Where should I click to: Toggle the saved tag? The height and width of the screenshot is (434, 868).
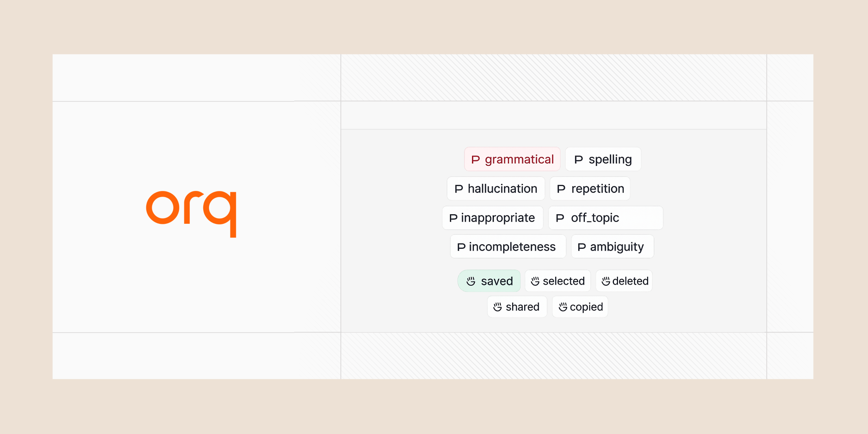click(489, 281)
